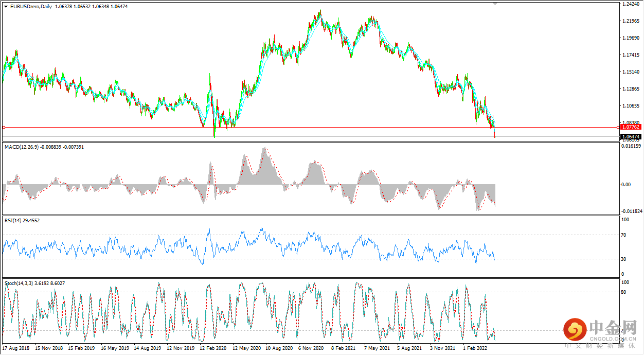Click the 1.17415 price axis value
Image resolution: width=644 pixels, height=355 pixels.
coord(630,55)
